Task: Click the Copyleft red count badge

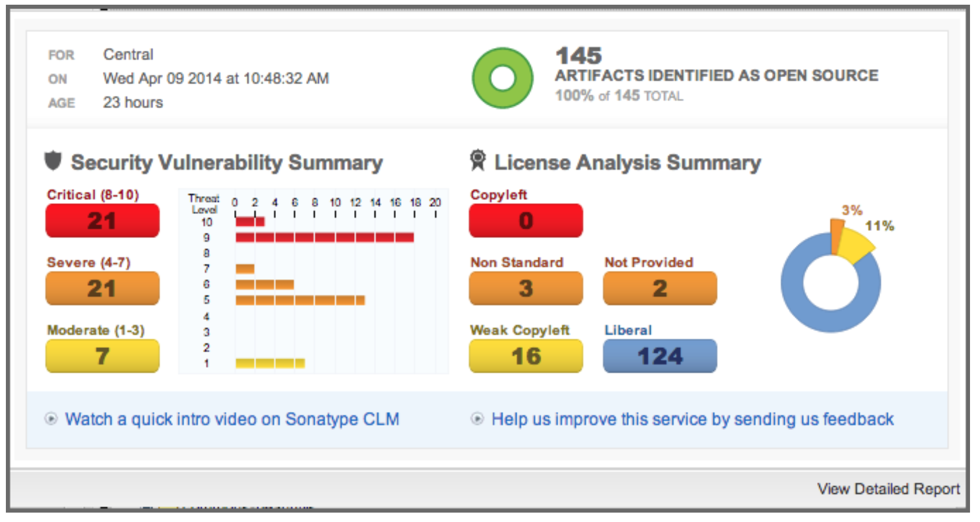Action: (x=526, y=221)
